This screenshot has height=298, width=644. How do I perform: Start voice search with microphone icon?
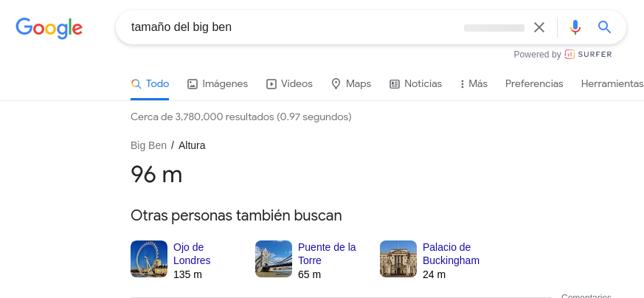pos(575,27)
